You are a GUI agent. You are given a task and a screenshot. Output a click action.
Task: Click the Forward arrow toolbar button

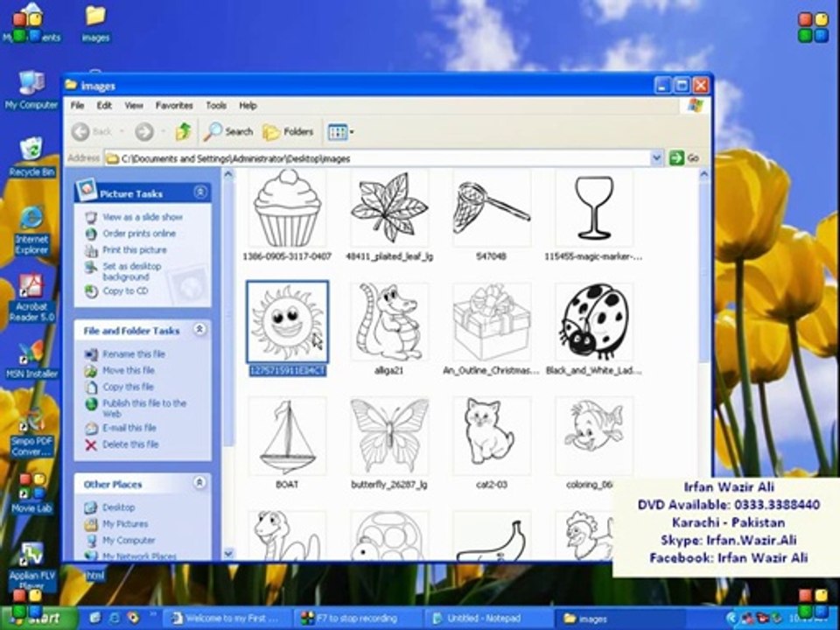coord(144,131)
